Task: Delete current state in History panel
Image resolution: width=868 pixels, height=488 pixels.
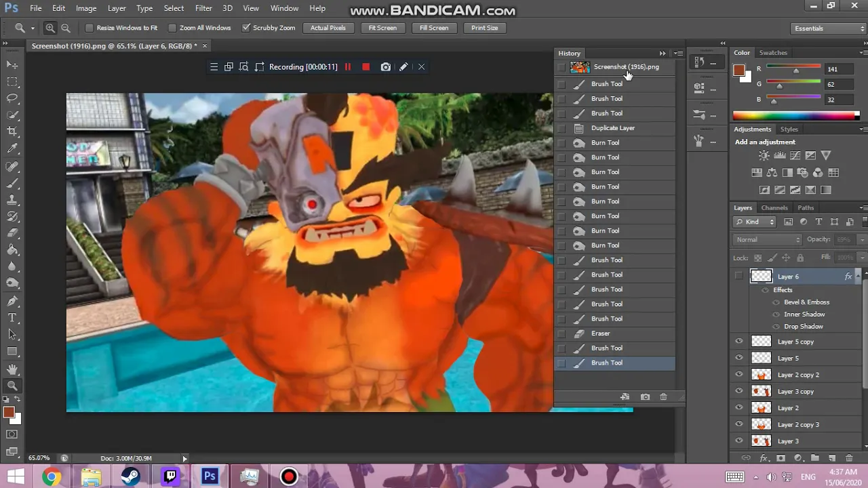Action: click(663, 396)
